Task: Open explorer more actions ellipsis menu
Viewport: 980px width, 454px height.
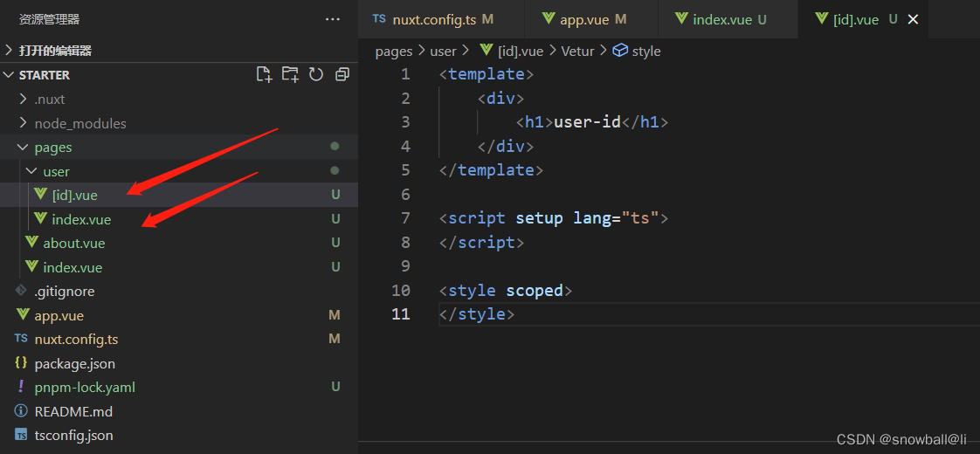Action: click(333, 19)
